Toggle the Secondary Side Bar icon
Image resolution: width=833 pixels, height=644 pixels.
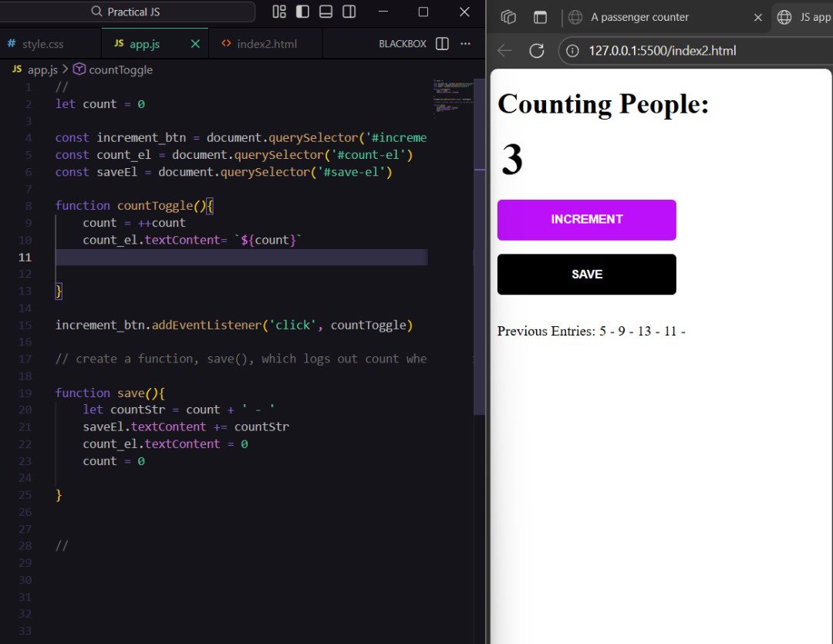348,12
